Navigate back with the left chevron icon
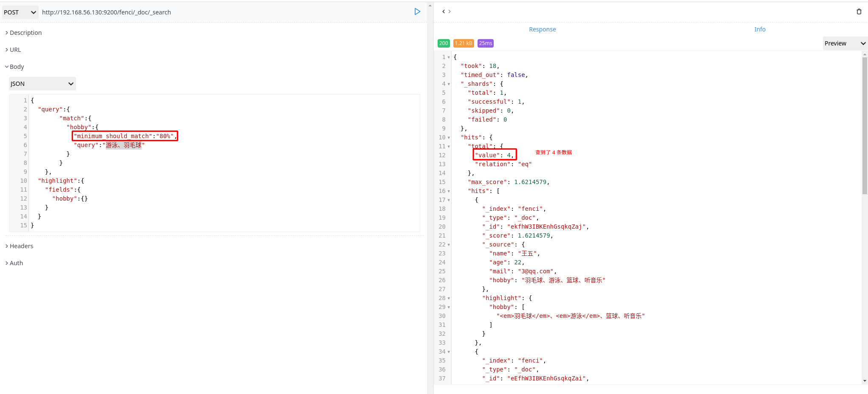 click(x=443, y=11)
